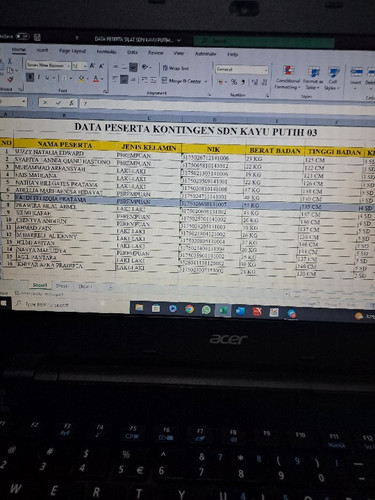Click the Accounting Number Format icon

tap(220, 82)
